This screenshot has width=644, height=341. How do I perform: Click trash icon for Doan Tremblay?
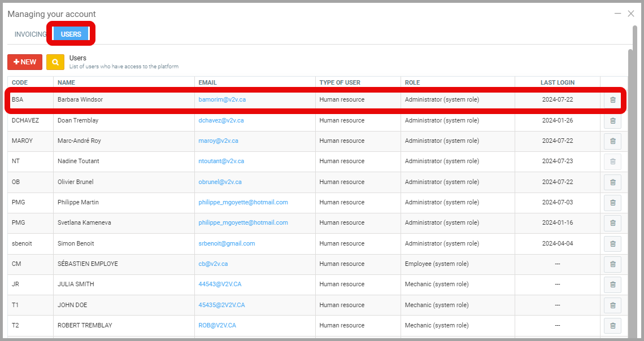[x=612, y=121]
